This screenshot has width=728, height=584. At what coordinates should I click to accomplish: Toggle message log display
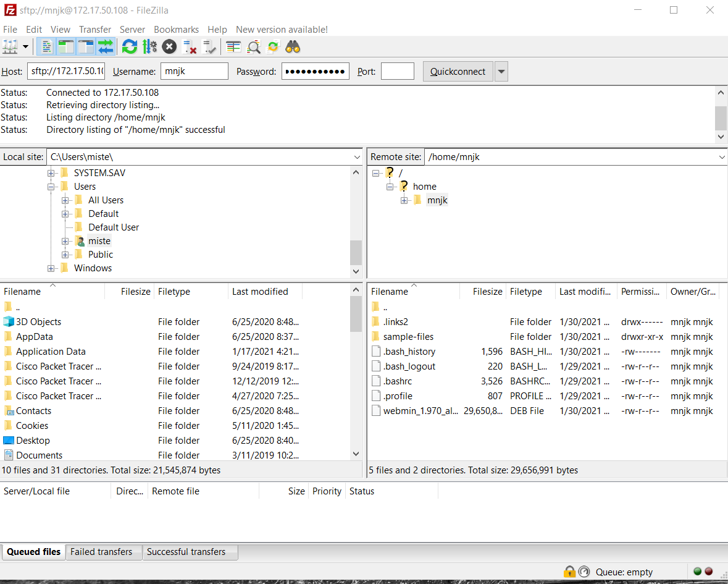(46, 46)
